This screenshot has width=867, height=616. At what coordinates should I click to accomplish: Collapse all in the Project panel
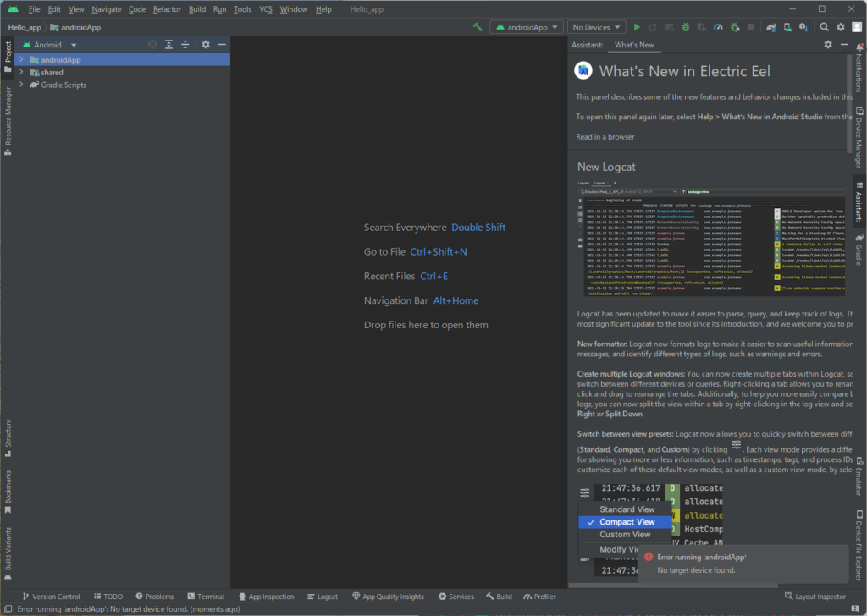pyautogui.click(x=185, y=45)
